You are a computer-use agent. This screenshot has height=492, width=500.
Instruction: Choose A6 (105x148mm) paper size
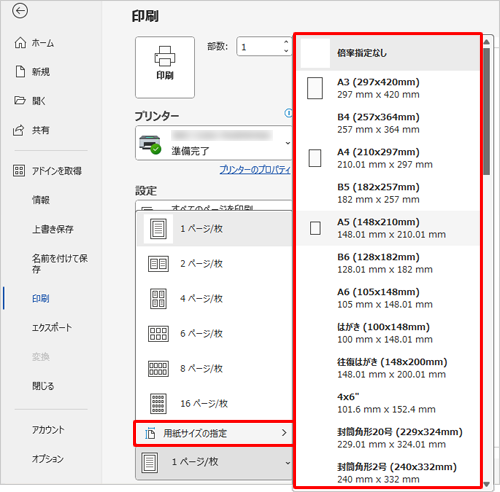click(388, 298)
